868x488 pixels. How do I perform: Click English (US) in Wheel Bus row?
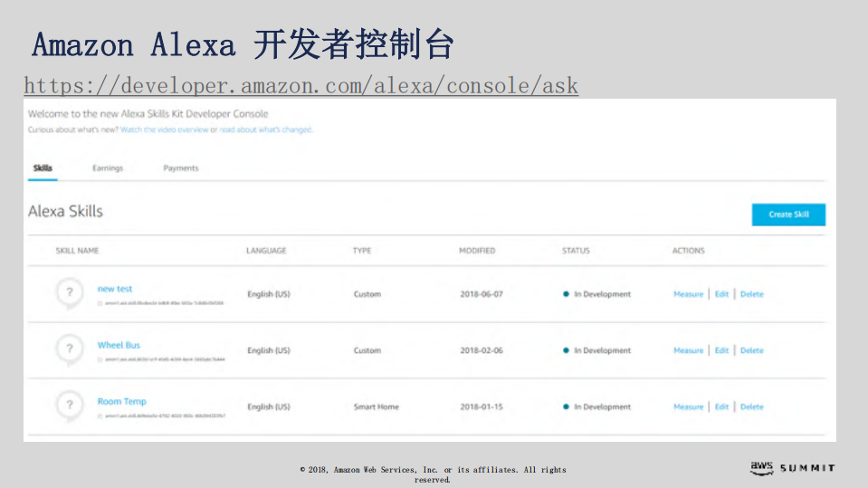point(269,350)
